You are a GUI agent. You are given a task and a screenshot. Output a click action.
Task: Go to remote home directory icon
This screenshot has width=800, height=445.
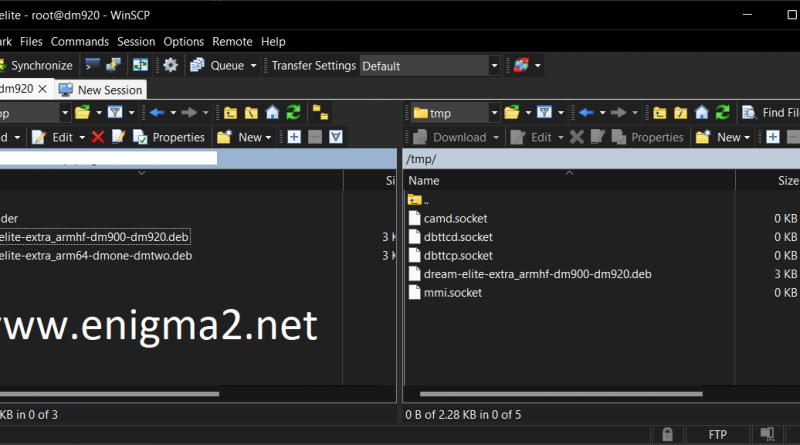point(702,112)
